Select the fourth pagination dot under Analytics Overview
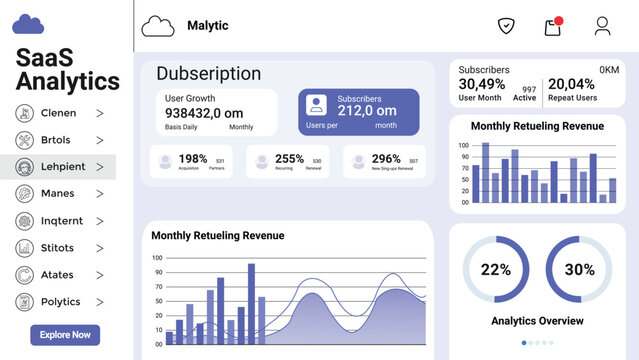This screenshot has width=639, height=360. click(544, 343)
